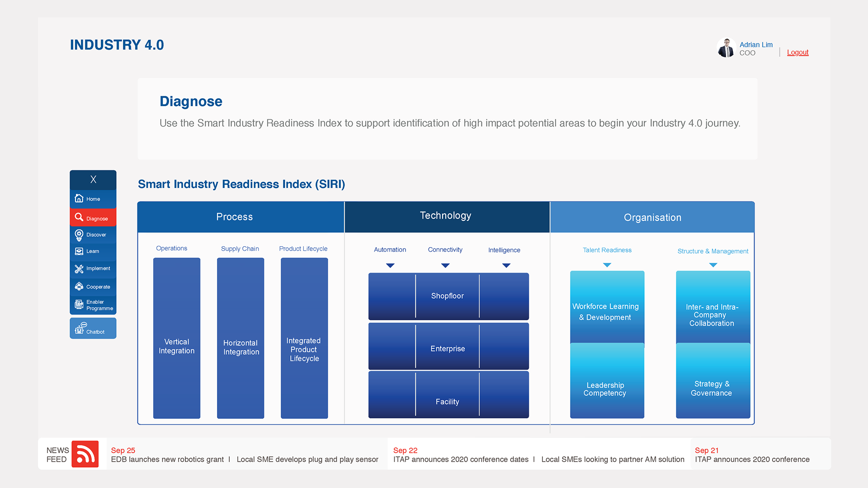The width and height of the screenshot is (868, 488).
Task: Open the Shopfloor technology row
Action: tap(448, 296)
